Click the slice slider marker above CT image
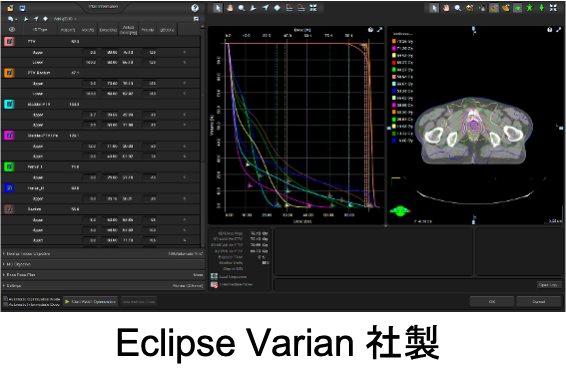 [x=474, y=30]
